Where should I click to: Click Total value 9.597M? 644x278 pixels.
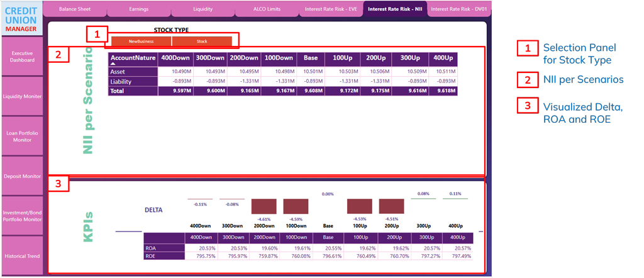(x=183, y=91)
